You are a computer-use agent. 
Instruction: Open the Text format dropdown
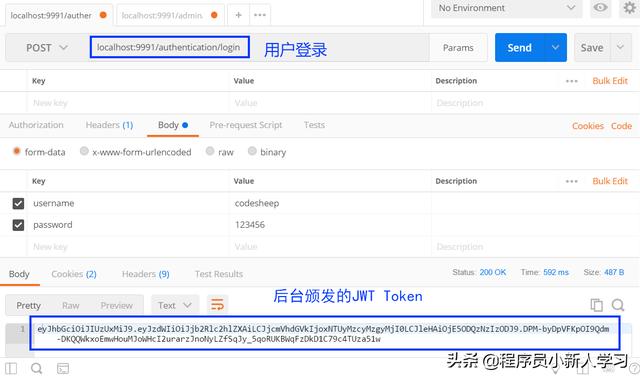point(175,305)
